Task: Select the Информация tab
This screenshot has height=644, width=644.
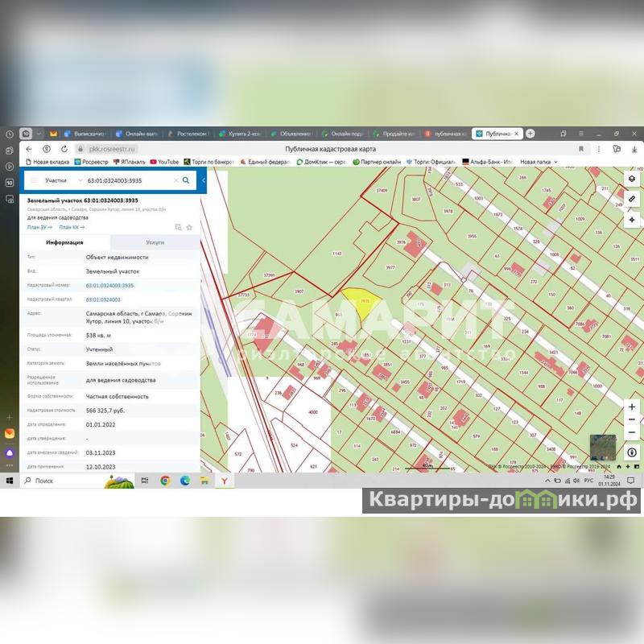Action: tap(64, 242)
